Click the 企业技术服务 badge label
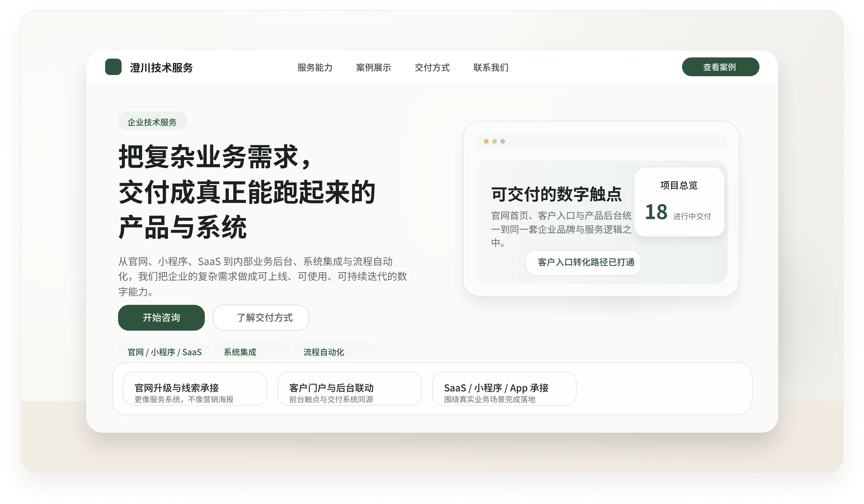 tap(152, 122)
